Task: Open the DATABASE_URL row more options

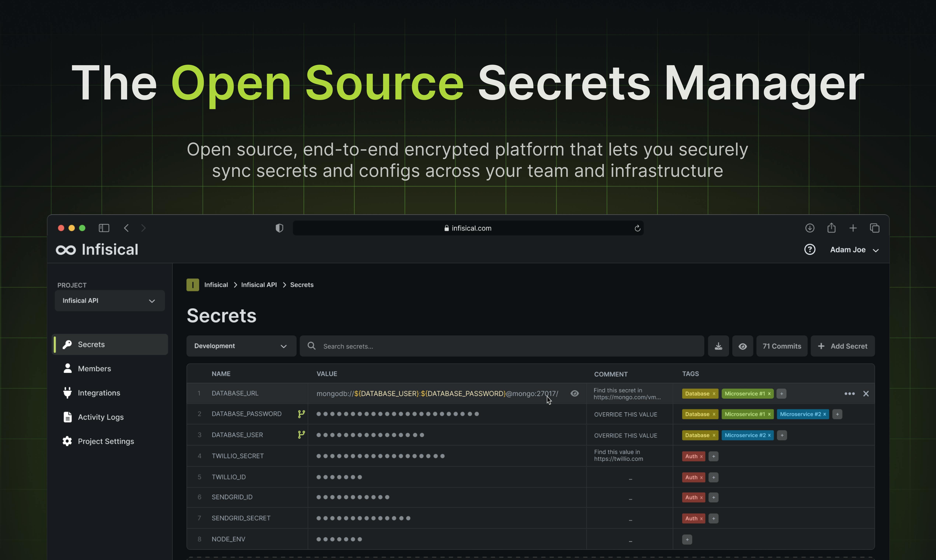Action: pyautogui.click(x=849, y=394)
